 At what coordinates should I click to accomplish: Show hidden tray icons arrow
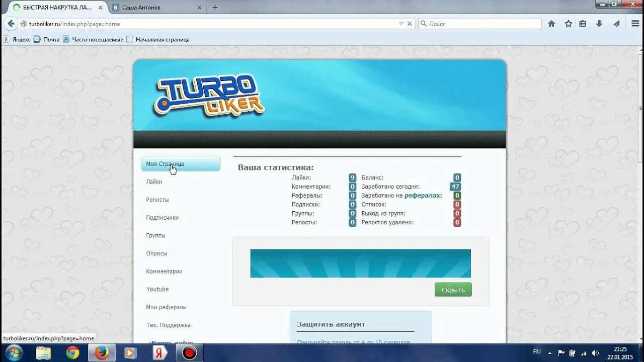549,352
